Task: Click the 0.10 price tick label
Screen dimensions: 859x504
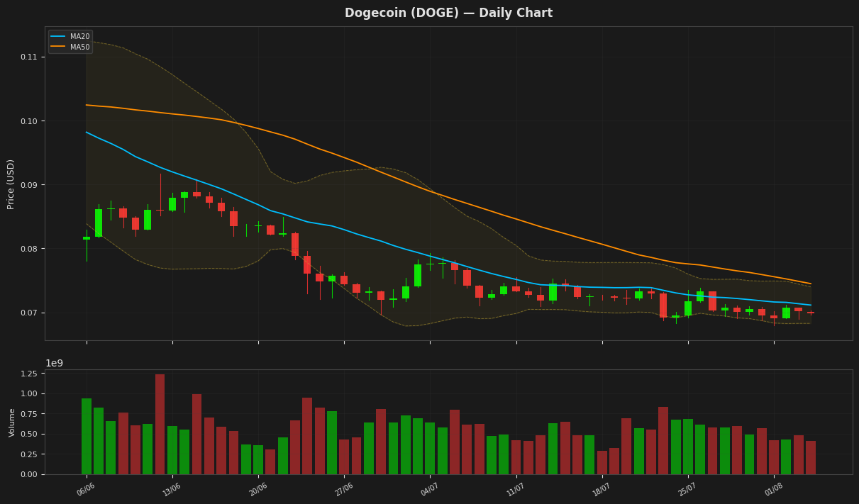Action: click(31, 121)
